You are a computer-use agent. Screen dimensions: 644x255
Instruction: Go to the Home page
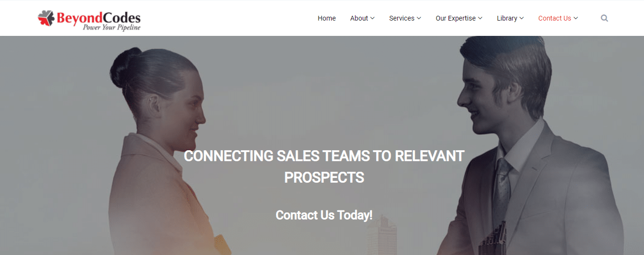coord(327,18)
